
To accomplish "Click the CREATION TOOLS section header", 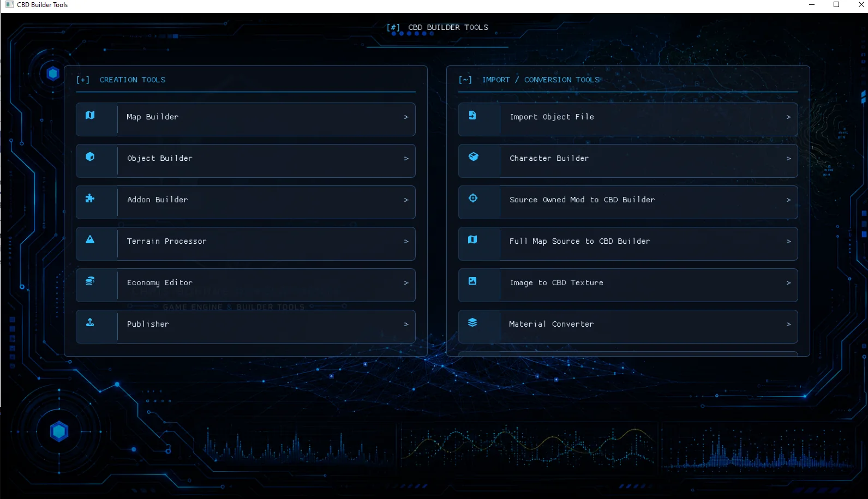I will 133,80.
